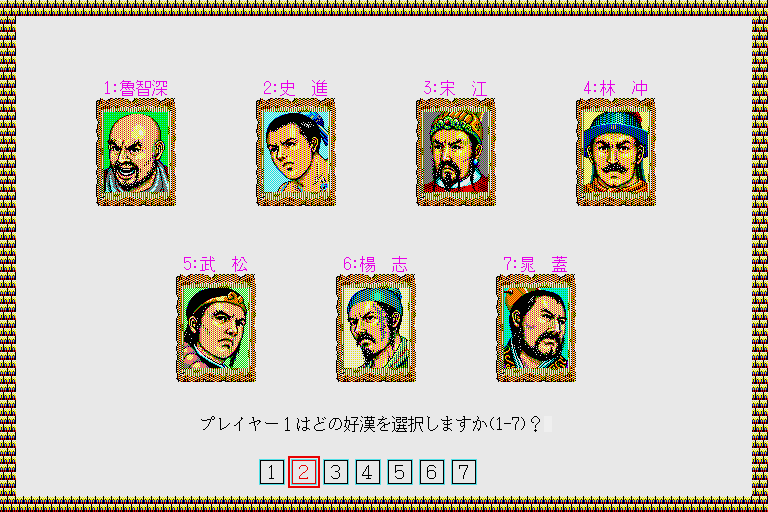Choose the 武松 portrait with gold headband
Viewport: 768px width, 512px height.
216,328
